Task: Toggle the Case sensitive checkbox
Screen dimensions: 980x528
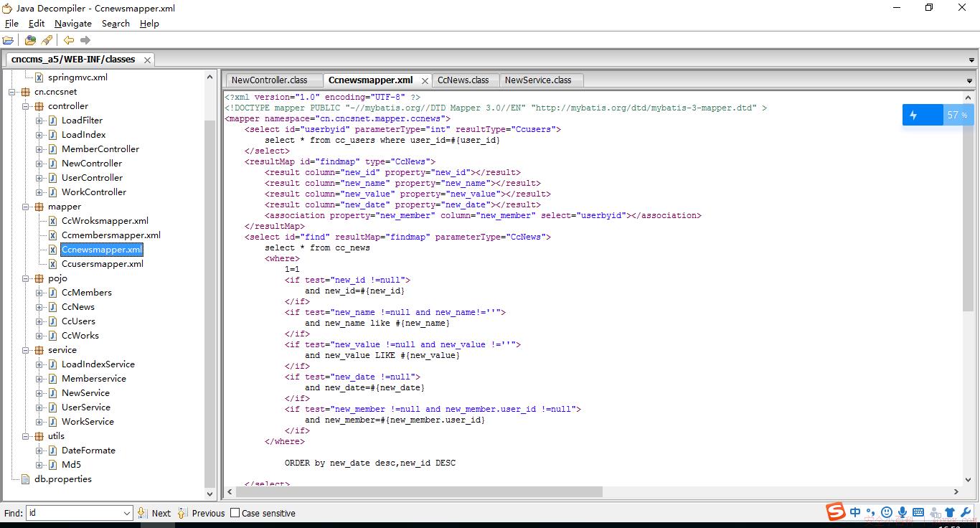Action: click(x=234, y=513)
